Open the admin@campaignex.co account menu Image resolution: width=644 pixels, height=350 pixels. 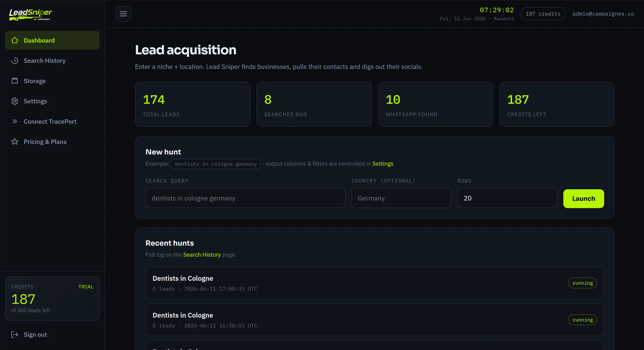(603, 14)
